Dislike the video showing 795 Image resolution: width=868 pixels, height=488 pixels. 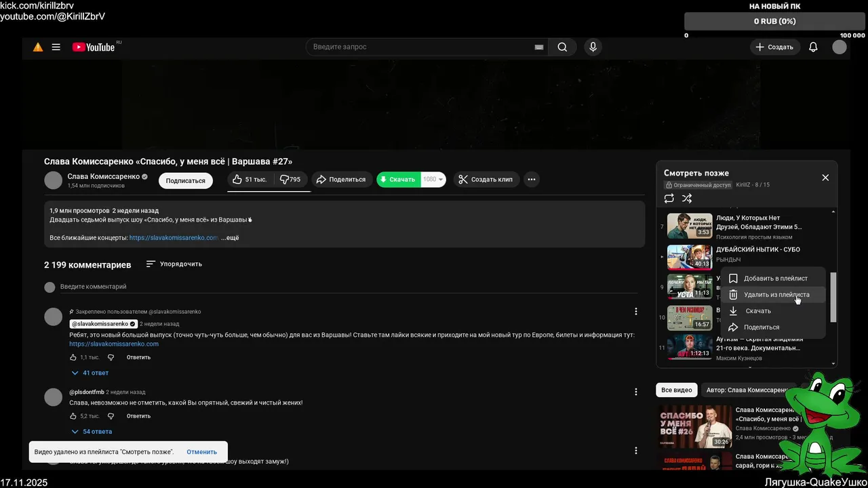pyautogui.click(x=292, y=180)
